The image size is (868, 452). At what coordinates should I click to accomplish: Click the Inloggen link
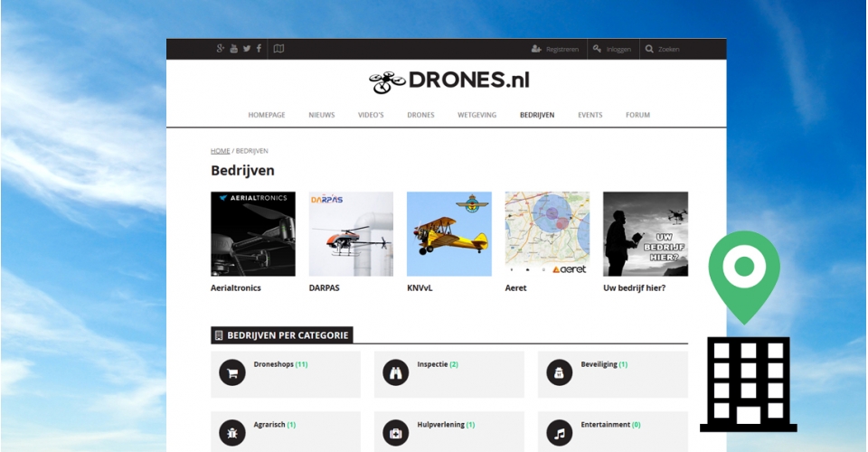coord(618,49)
